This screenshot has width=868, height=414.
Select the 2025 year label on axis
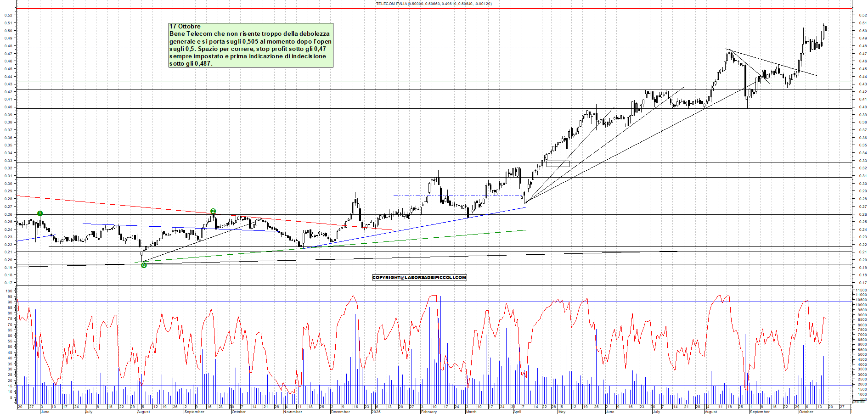[376, 412]
